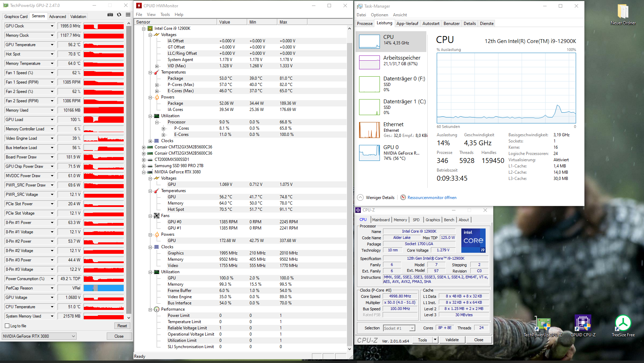Click the Max column header in HWMonitor
Viewport: 644px width, 363px height.
[x=292, y=22]
